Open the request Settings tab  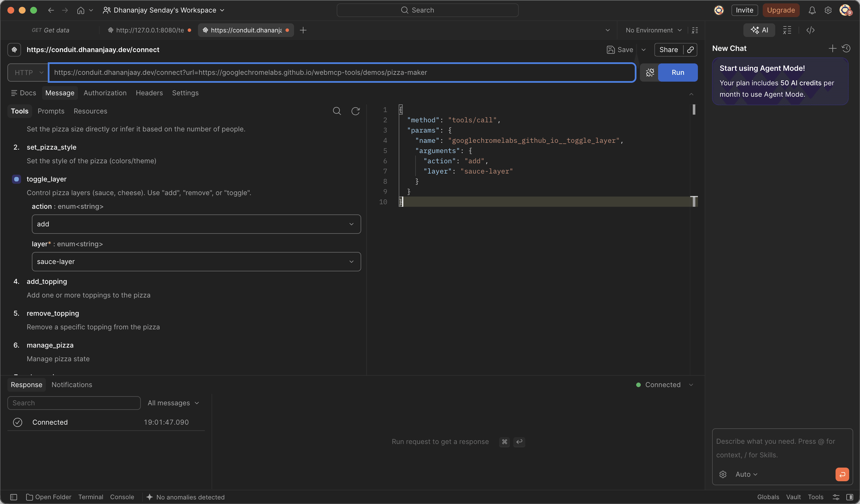[x=185, y=93]
